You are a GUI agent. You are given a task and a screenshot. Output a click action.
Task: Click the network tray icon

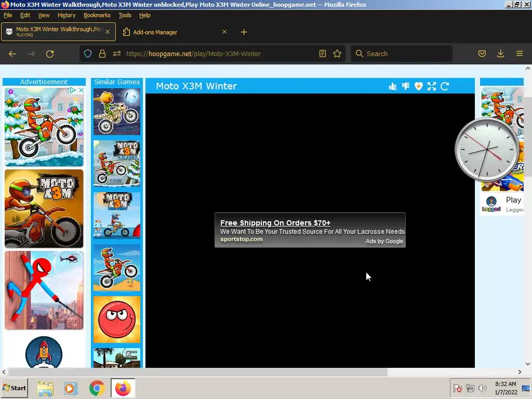point(470,388)
